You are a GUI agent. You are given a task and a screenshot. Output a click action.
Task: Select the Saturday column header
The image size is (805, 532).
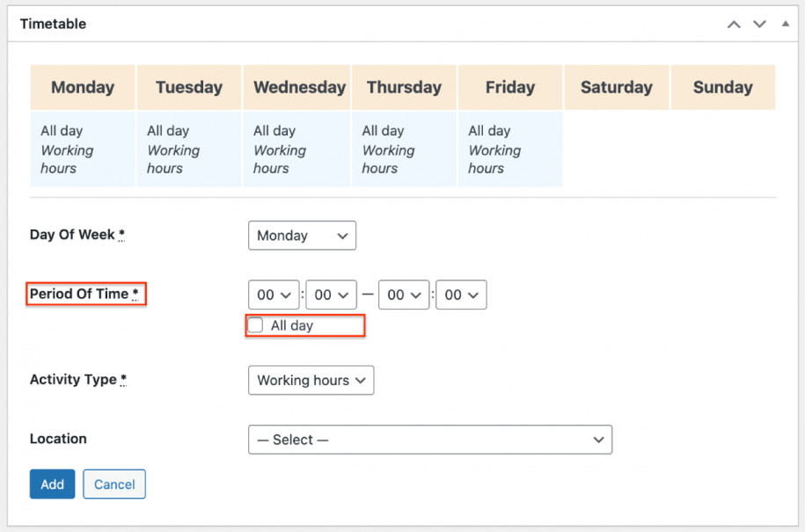(x=616, y=87)
